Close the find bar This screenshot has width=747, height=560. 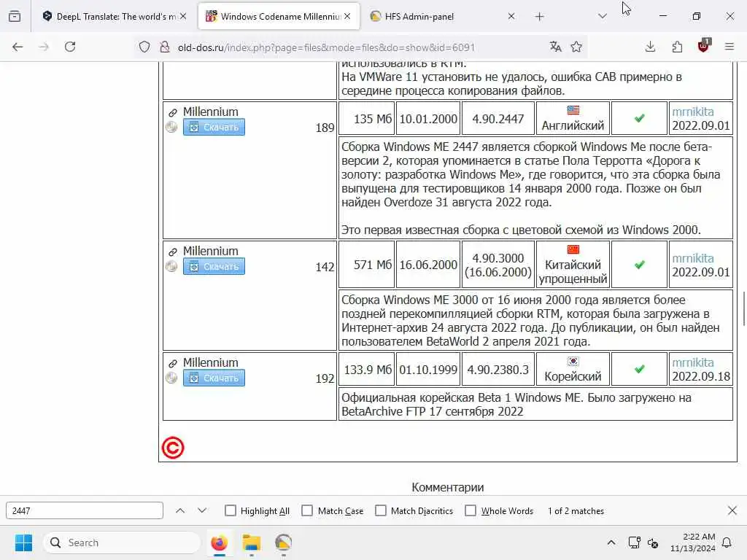point(732,510)
